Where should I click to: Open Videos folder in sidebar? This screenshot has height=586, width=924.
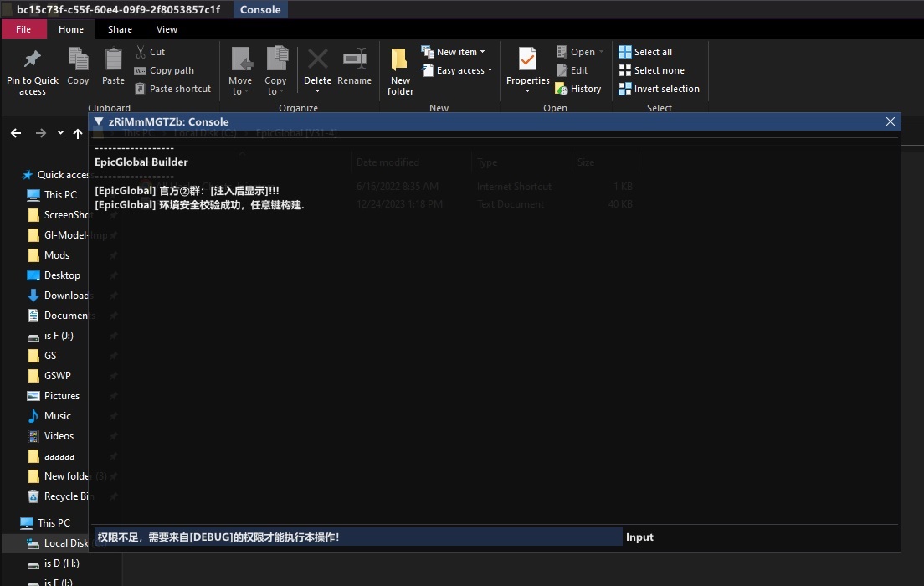pyautogui.click(x=51, y=435)
